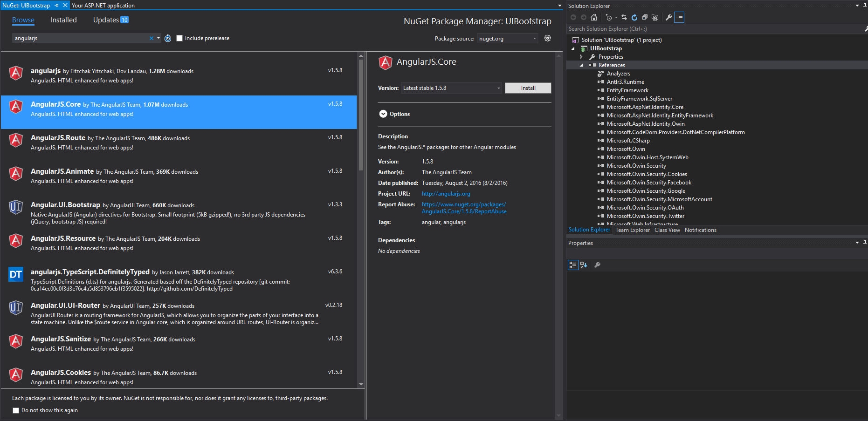Click the Angular.UI.Bootstrap UI shield logo
Image resolution: width=868 pixels, height=421 pixels.
tap(16, 207)
